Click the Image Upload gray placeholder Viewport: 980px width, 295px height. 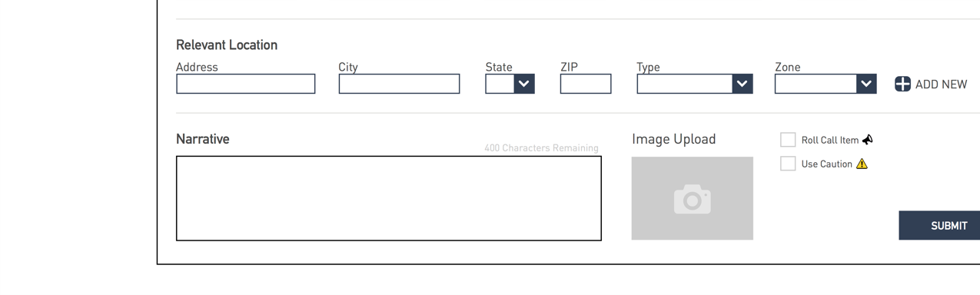[693, 198]
